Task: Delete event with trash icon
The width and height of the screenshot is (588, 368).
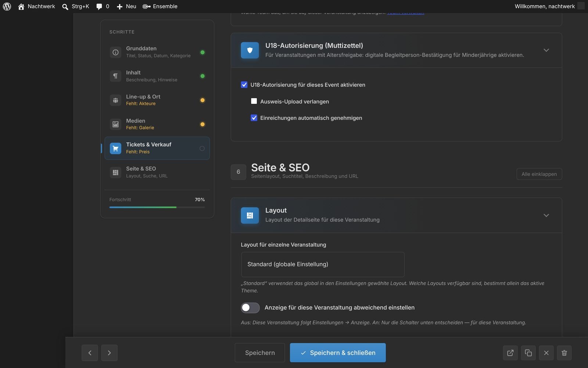Action: (564, 353)
